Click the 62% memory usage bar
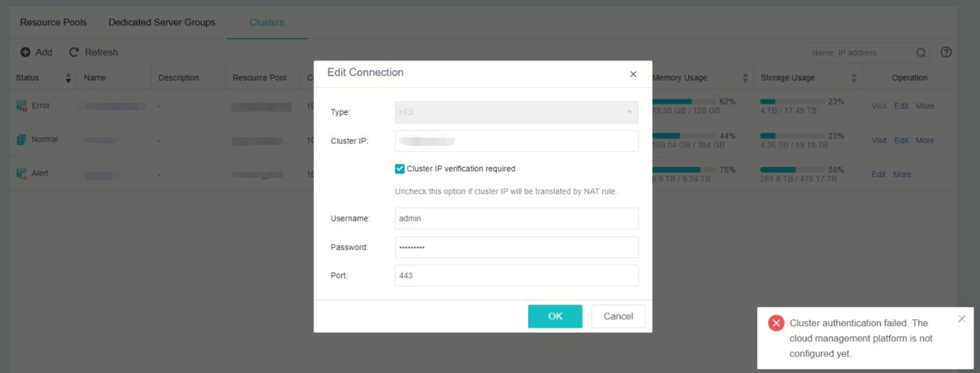980x373 pixels. pos(684,102)
